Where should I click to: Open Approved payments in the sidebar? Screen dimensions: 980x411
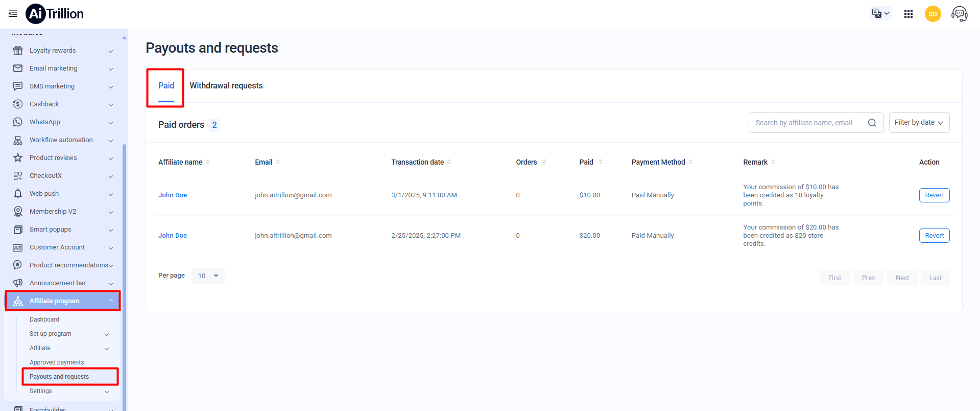coord(57,362)
